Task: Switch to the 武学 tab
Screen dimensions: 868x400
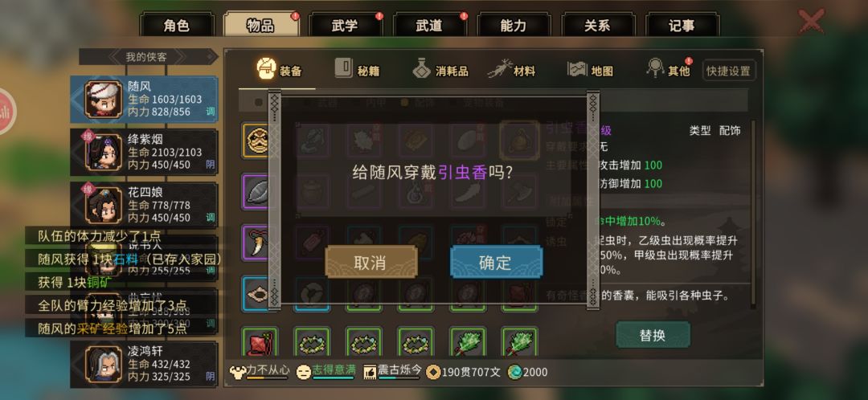Action: 344,26
